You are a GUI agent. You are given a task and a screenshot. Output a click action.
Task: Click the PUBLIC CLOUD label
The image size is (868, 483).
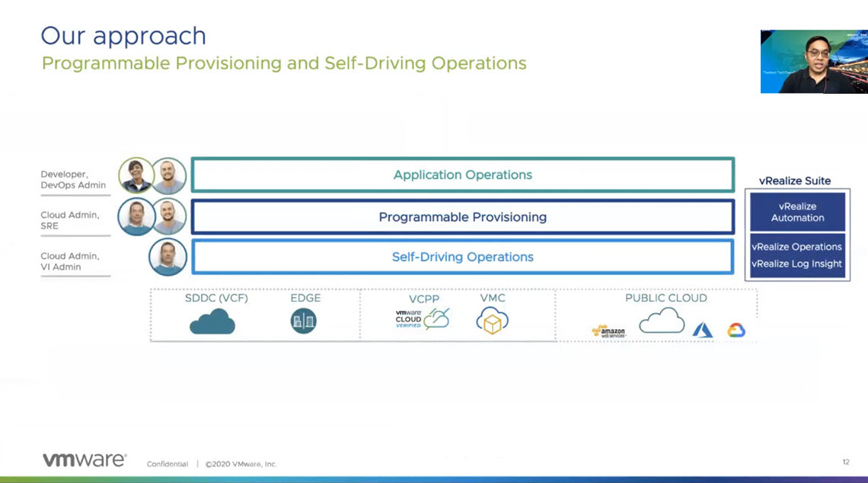[666, 298]
